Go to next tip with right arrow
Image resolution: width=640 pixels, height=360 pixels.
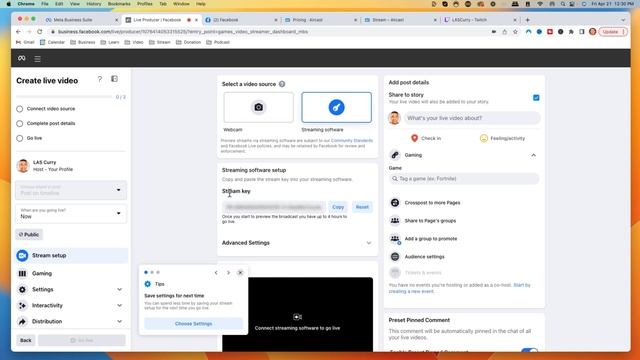click(x=228, y=273)
